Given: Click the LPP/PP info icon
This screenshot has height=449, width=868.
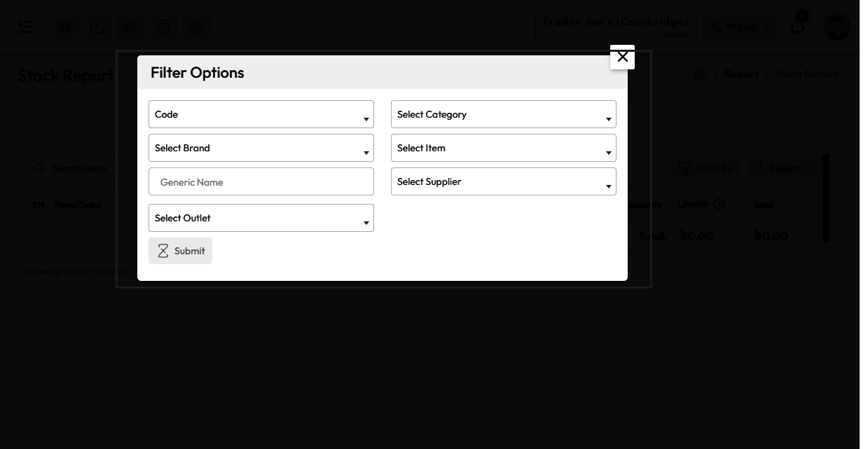Looking at the screenshot, I should pyautogui.click(x=719, y=205).
